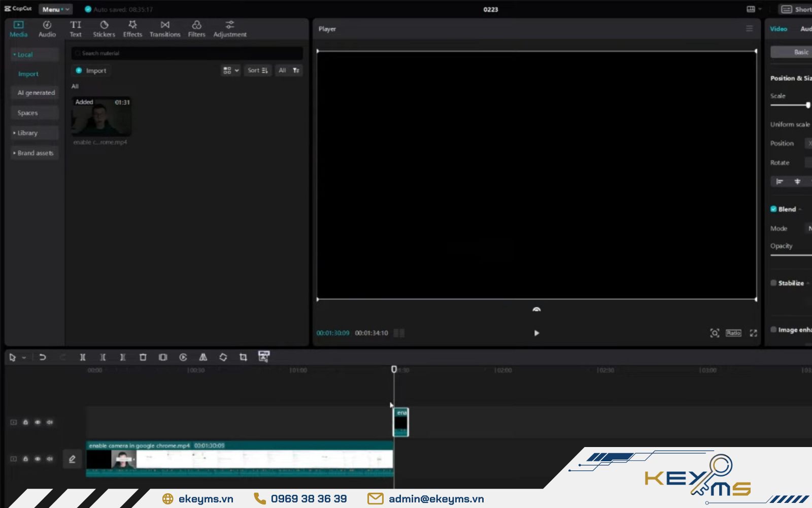Click the Rotate icon in the timeline toolbar
Image resolution: width=812 pixels, height=508 pixels.
tap(223, 357)
